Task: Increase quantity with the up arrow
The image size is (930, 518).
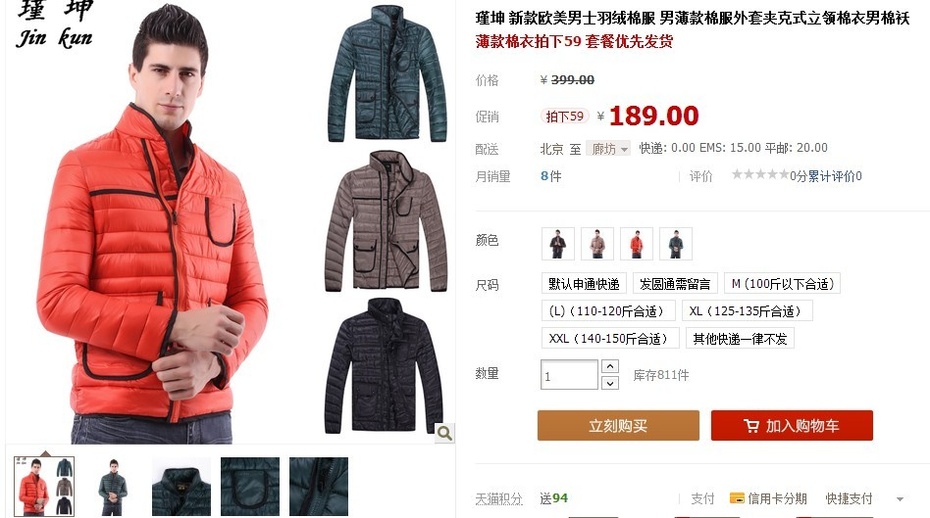Action: pos(610,366)
